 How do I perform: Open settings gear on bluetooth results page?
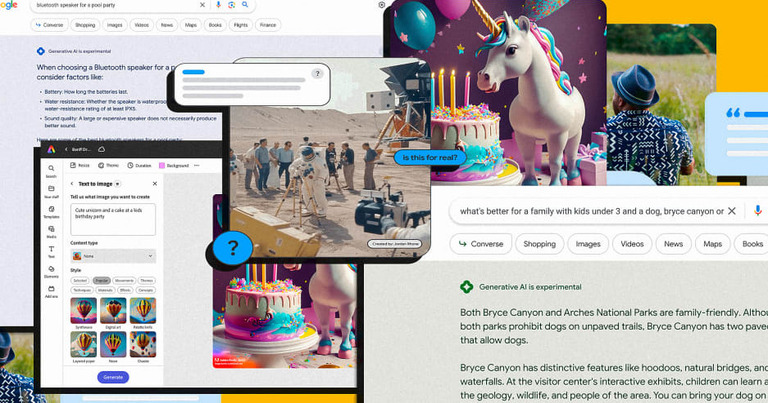point(382,5)
